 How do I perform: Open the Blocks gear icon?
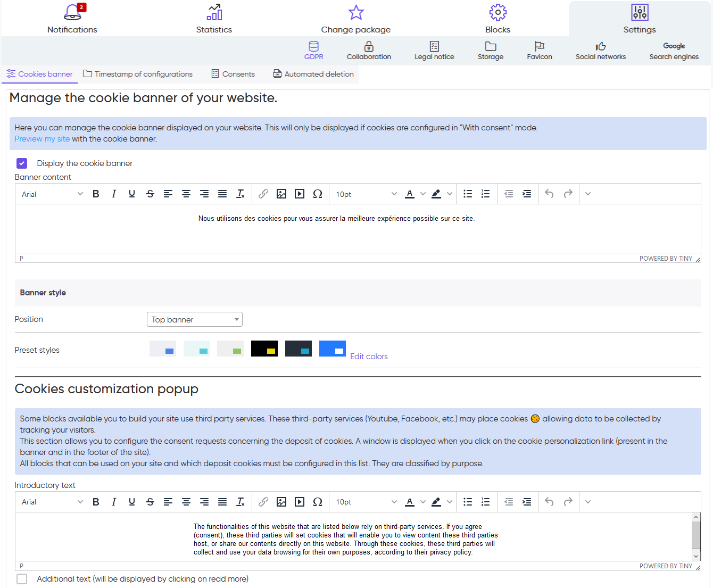pyautogui.click(x=498, y=12)
